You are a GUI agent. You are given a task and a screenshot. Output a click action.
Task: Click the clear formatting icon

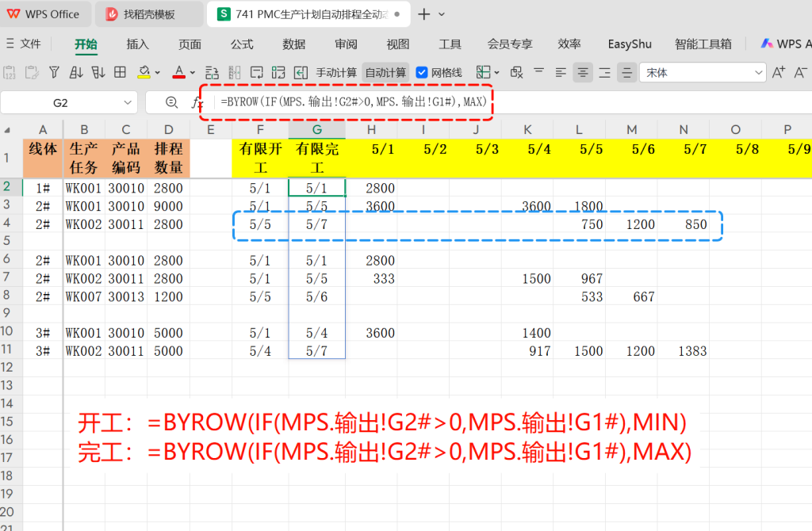(516, 72)
